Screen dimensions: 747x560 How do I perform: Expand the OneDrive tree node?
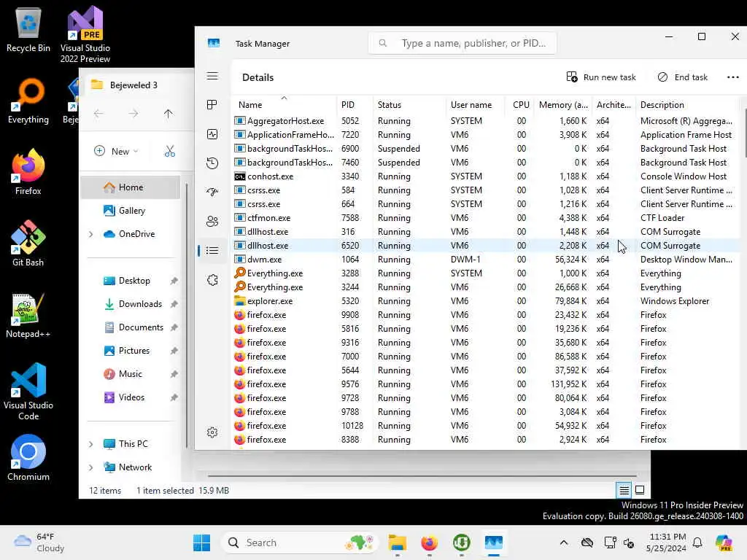[91, 234]
